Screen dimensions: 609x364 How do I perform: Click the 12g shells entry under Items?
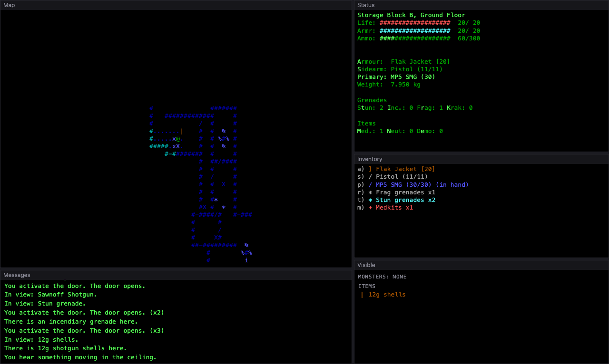(383, 295)
